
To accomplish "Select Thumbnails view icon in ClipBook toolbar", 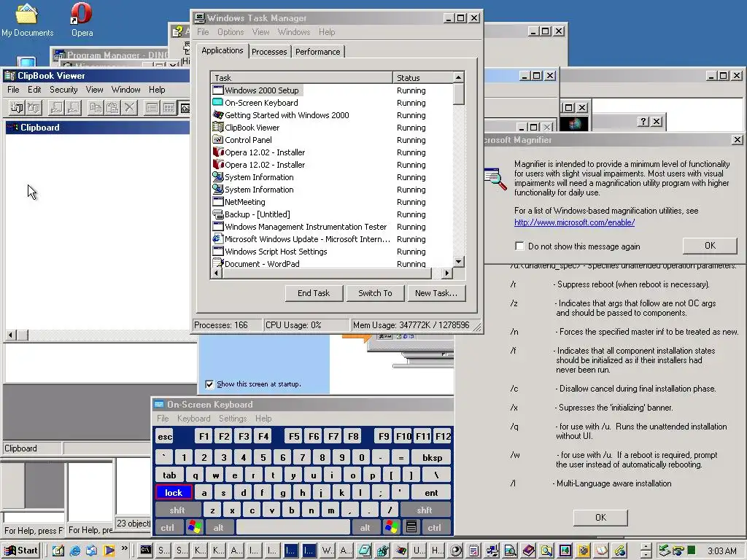I will (169, 108).
